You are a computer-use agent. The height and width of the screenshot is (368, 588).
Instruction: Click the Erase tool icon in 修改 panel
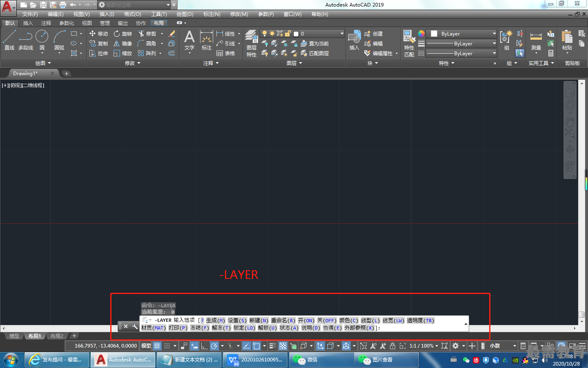pos(172,34)
